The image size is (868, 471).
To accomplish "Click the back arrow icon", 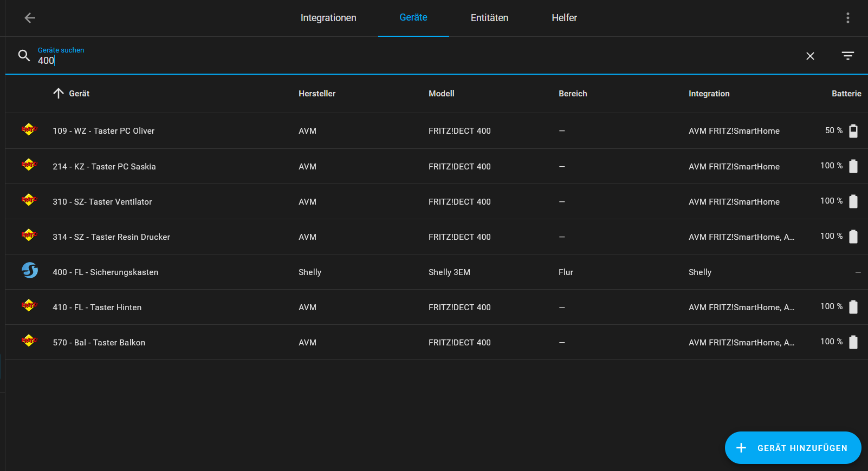I will click(30, 18).
